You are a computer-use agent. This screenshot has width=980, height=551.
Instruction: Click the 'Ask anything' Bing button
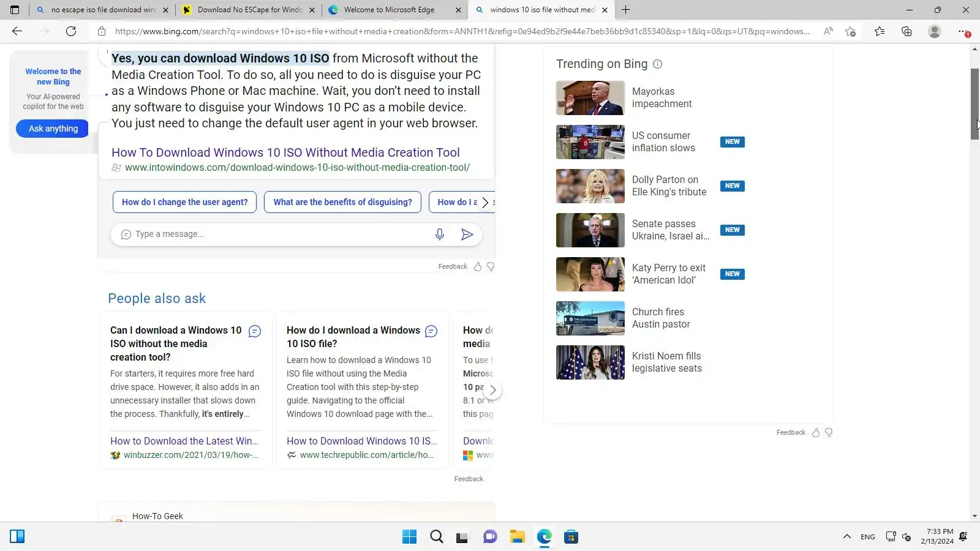point(53,129)
